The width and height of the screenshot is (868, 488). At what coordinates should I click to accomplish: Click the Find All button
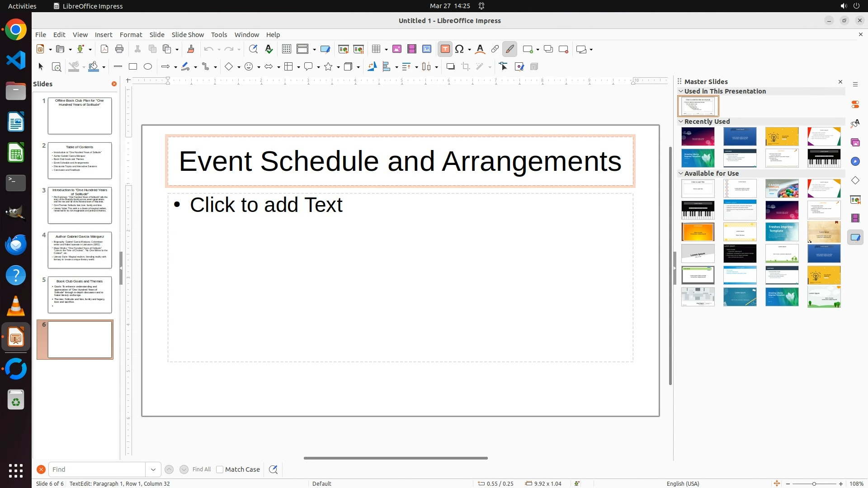tap(202, 469)
